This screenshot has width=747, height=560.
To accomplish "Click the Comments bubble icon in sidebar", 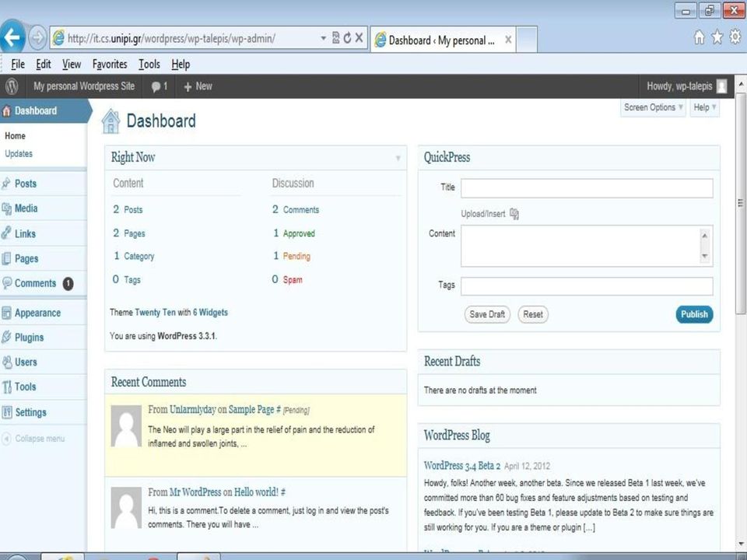I will pos(7,283).
